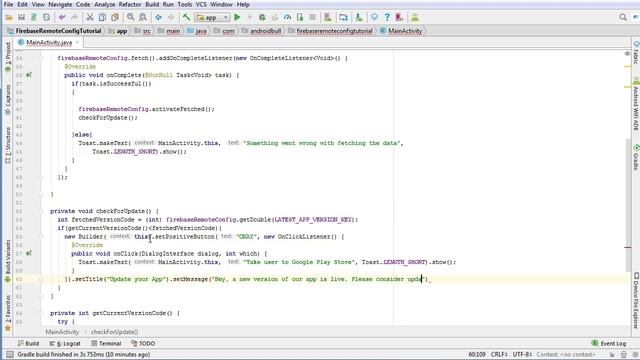The width and height of the screenshot is (640, 360).
Task: Click the Debug app bug icon
Action: 262,18
